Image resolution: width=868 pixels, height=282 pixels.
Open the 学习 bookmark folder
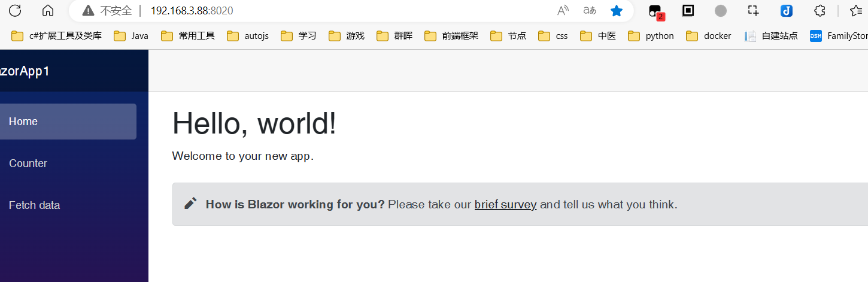[x=298, y=36]
